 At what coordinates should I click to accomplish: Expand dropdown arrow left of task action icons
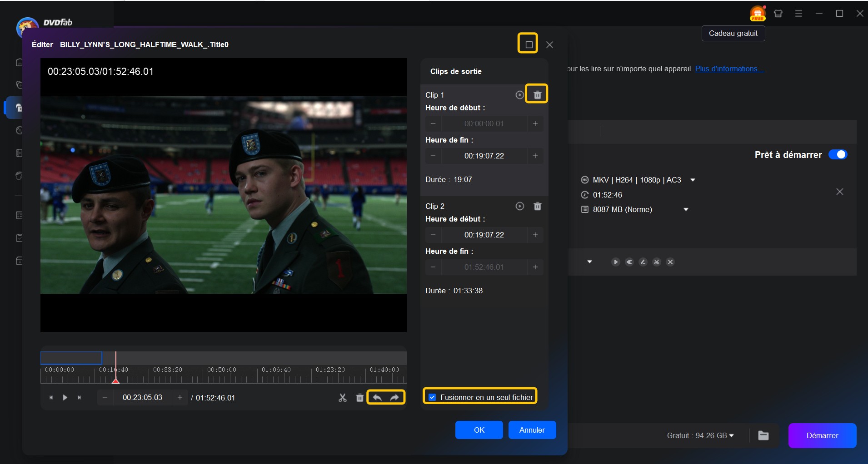click(x=589, y=262)
